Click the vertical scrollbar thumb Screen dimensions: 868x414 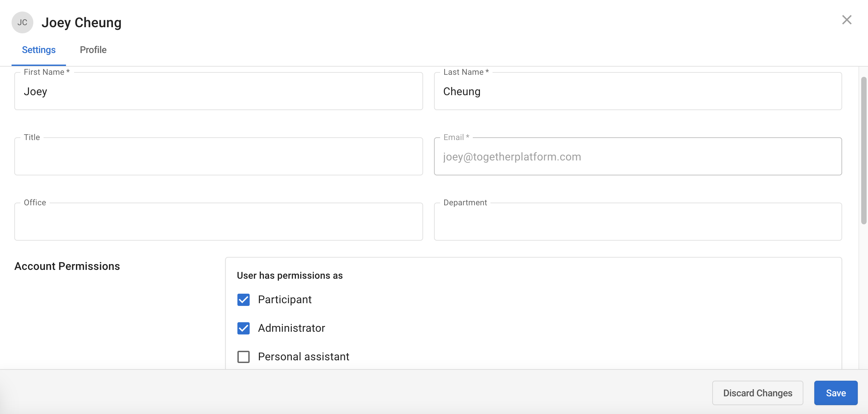tap(864, 151)
